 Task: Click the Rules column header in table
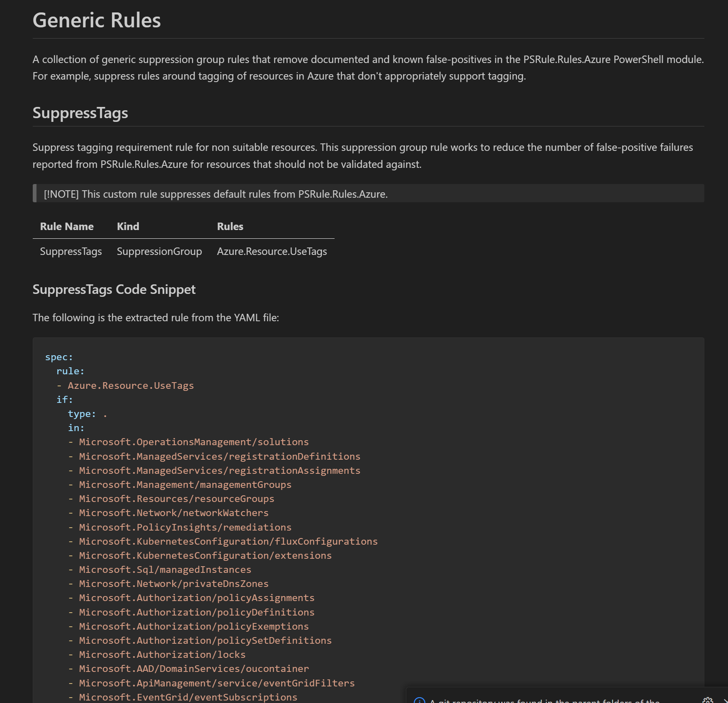230,226
